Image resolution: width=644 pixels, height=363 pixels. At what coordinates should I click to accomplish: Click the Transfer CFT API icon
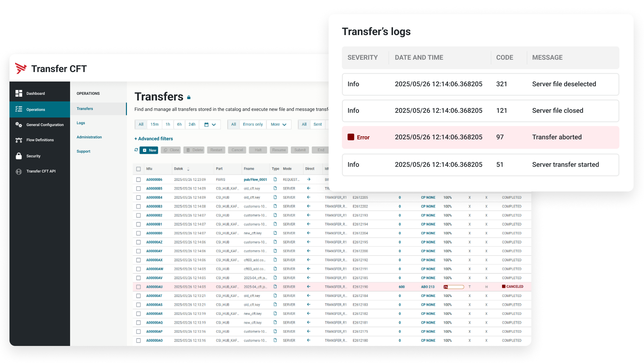click(x=19, y=171)
